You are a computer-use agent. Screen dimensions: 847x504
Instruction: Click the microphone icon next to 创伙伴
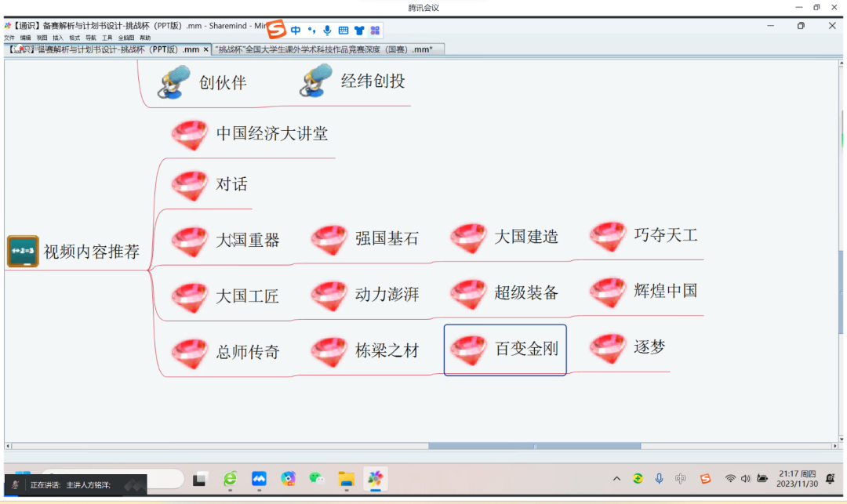pyautogui.click(x=173, y=82)
